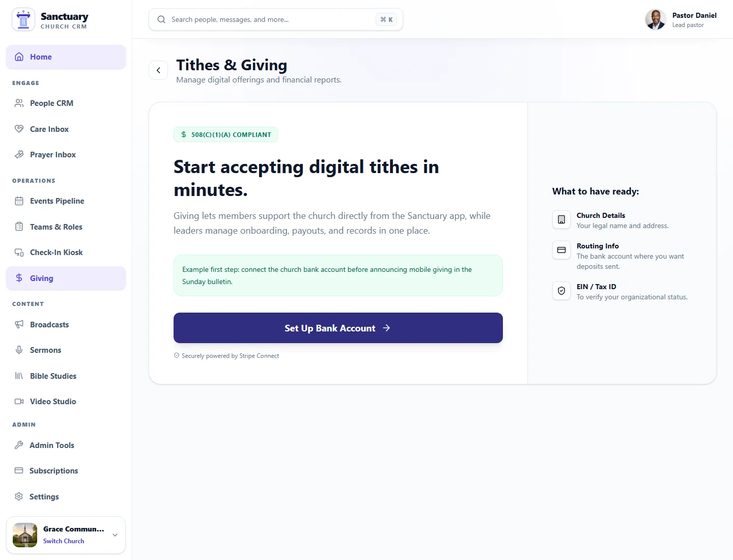The width and height of the screenshot is (733, 560).
Task: Click the Sermons microphone icon
Action: pos(19,350)
